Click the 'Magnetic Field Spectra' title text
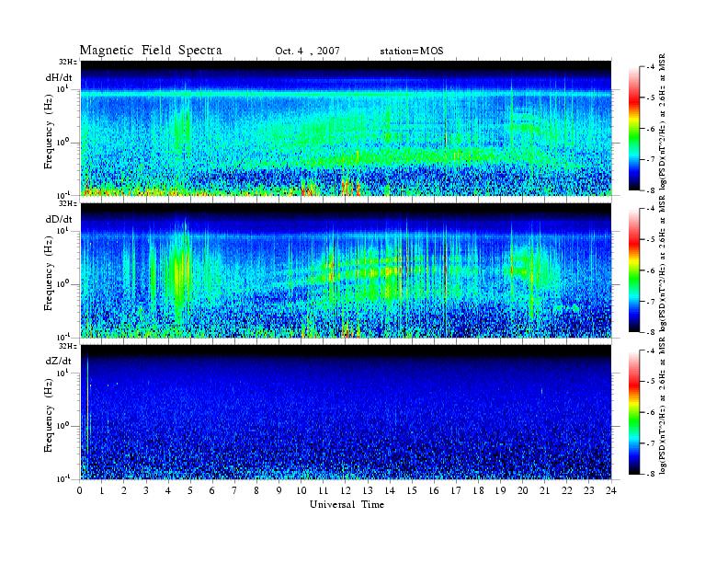 click(x=151, y=51)
